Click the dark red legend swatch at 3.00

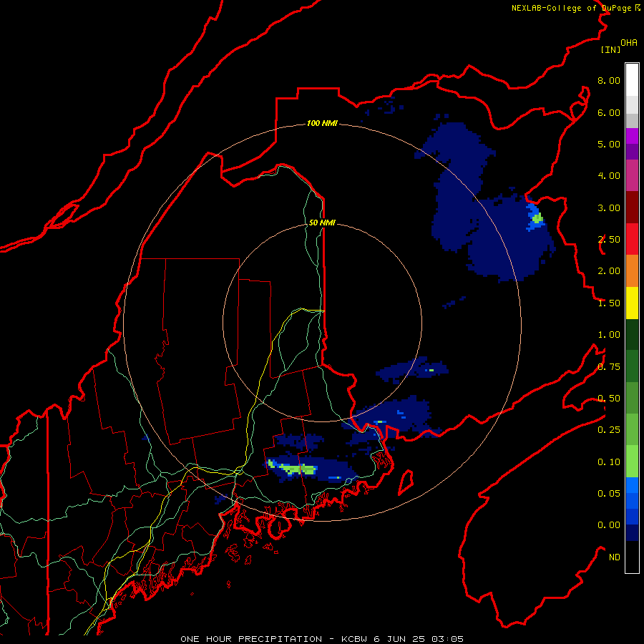(x=632, y=208)
